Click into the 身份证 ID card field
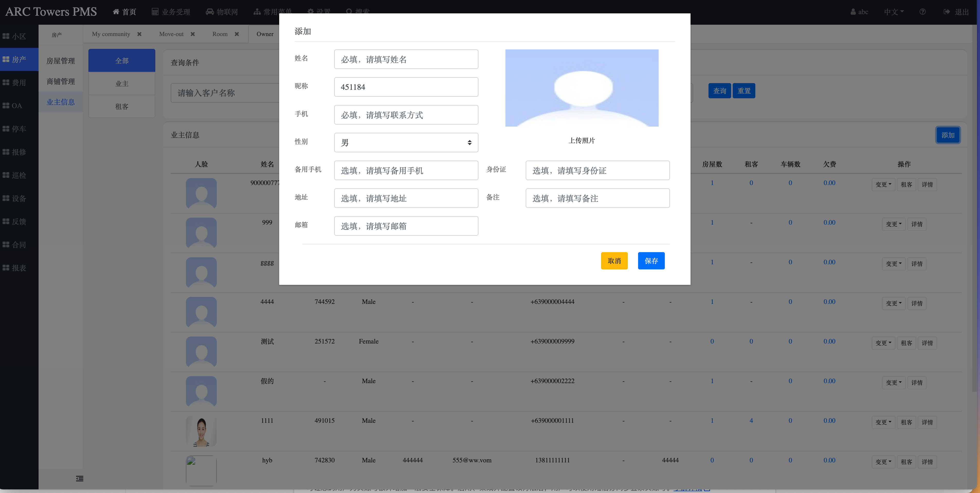 click(597, 171)
